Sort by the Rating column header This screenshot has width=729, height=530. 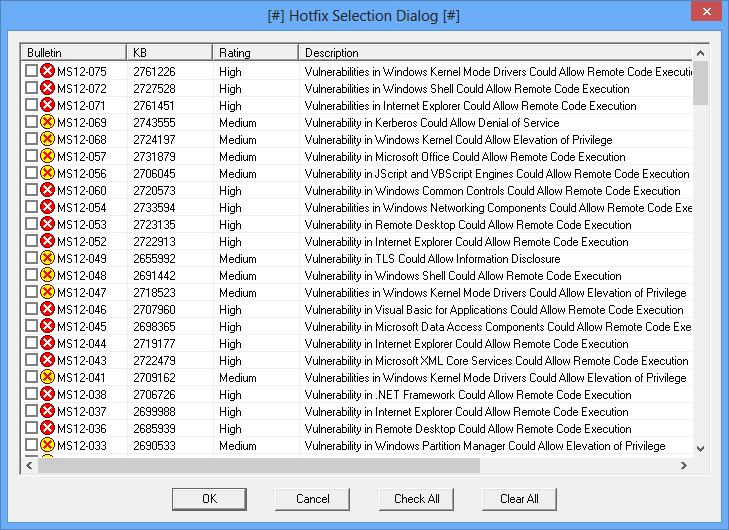(x=255, y=53)
